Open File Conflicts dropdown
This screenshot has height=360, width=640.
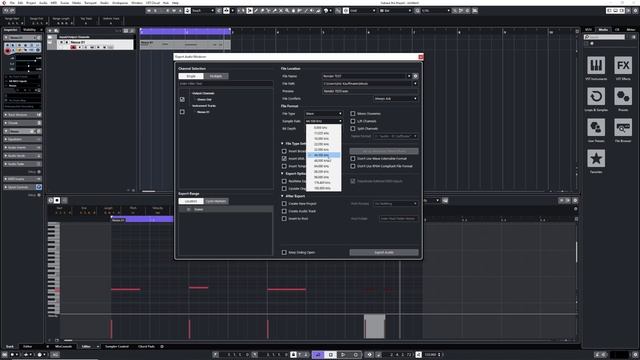396,98
